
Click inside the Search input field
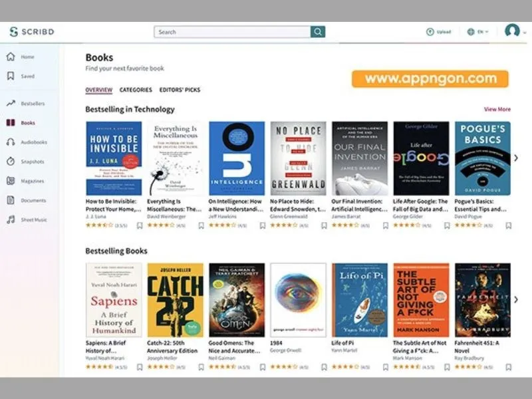(232, 32)
